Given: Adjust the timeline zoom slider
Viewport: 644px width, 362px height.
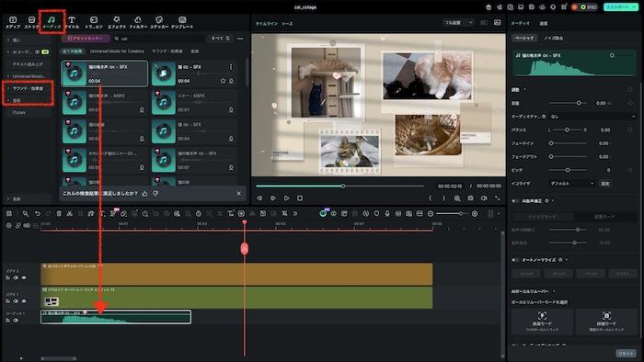Looking at the screenshot, I should pos(453,213).
